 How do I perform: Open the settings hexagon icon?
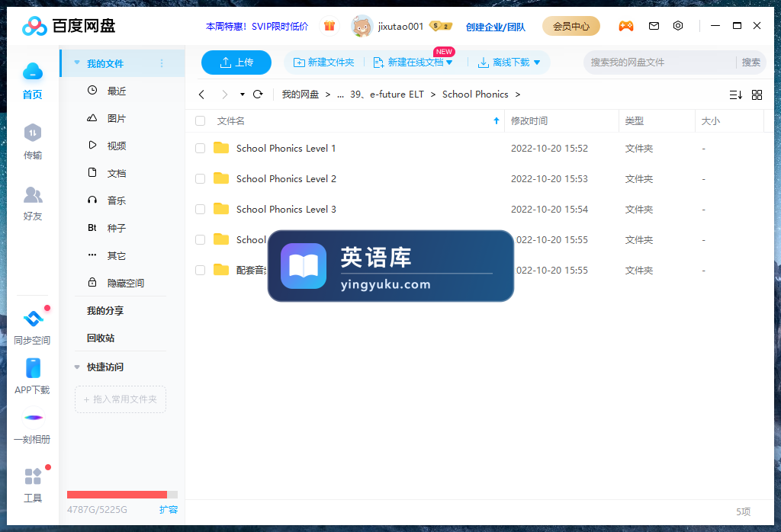[x=678, y=26]
